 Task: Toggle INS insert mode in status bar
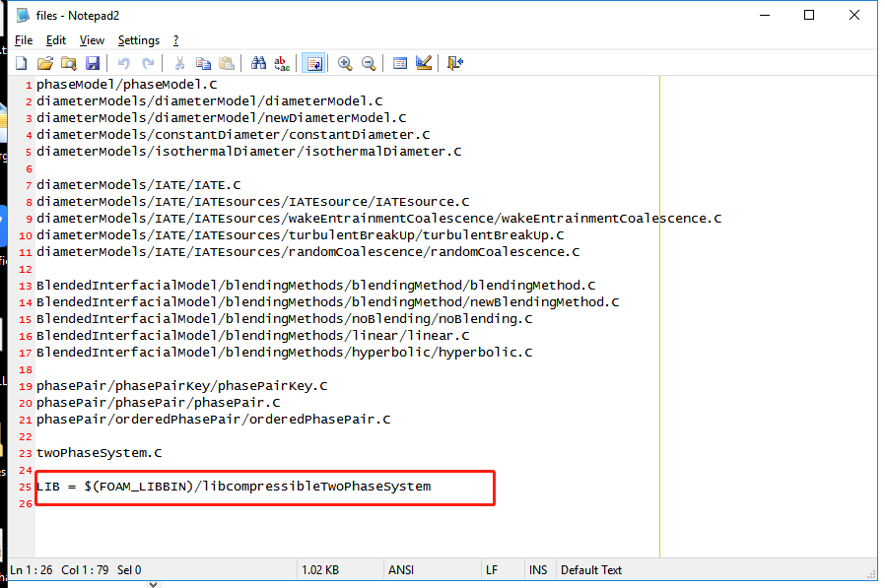(x=538, y=569)
